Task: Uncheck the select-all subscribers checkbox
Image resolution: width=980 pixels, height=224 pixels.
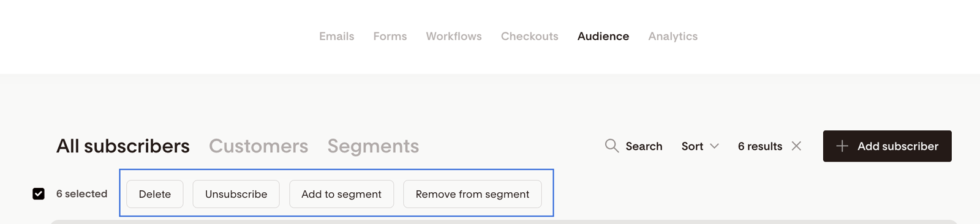Action: pos(39,194)
